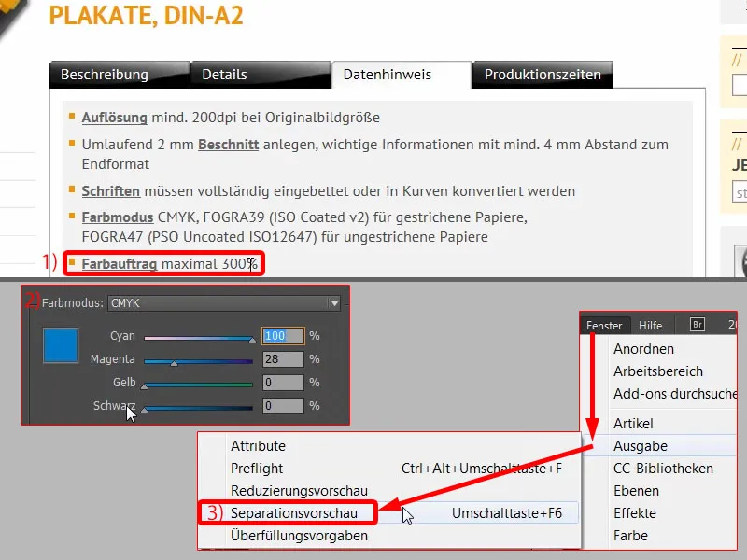Click the Schwarz percentage value field
747x560 pixels.
(283, 406)
